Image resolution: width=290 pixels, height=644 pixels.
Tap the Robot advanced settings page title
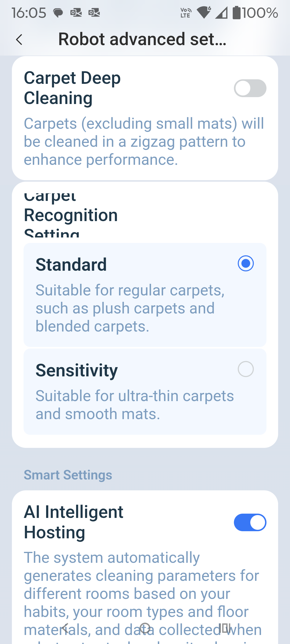(142, 39)
